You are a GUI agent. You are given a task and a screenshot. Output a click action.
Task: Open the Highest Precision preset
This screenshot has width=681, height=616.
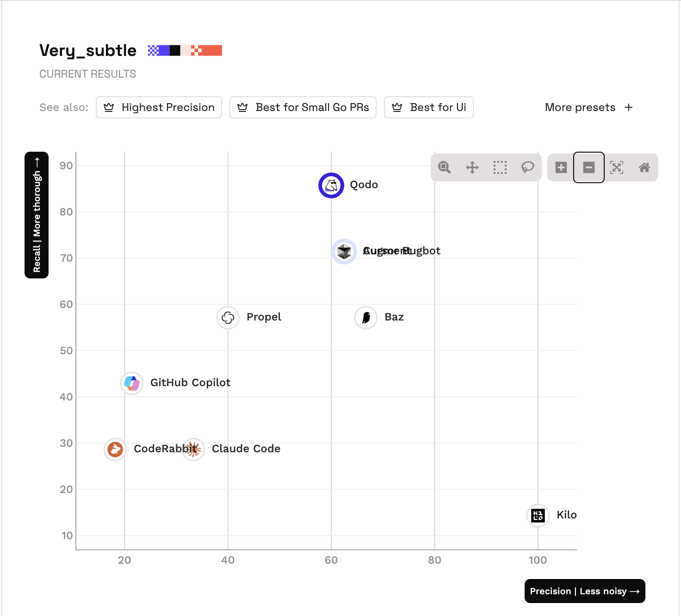click(x=159, y=107)
